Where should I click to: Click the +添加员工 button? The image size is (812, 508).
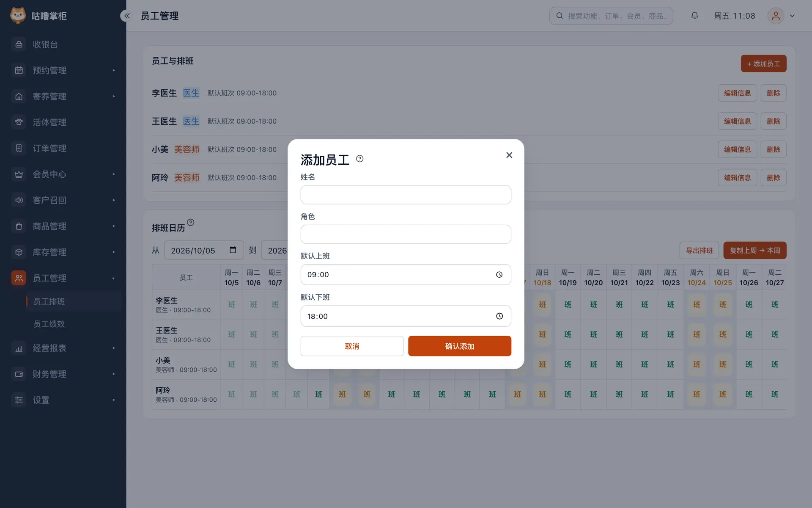763,63
